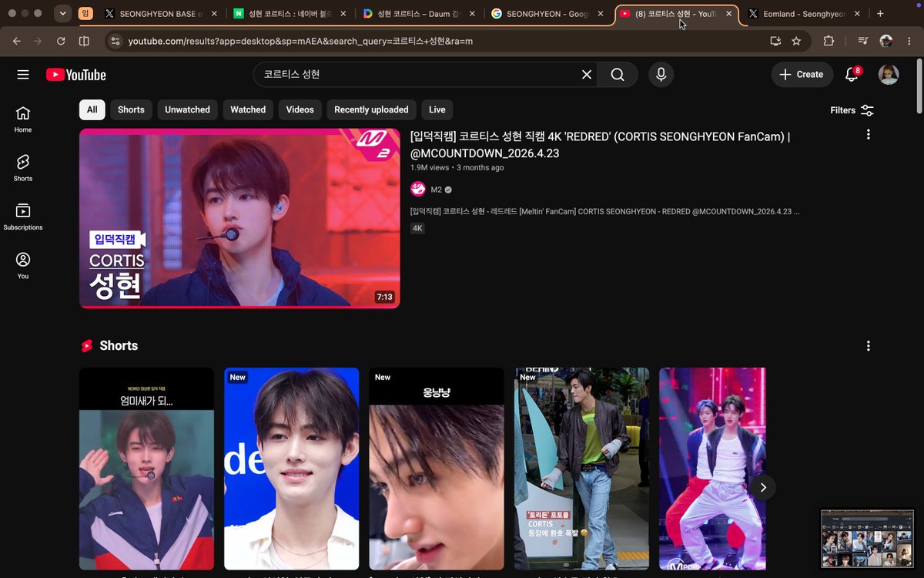Image resolution: width=924 pixels, height=578 pixels.
Task: Open Chrome three-dot menu
Action: (909, 41)
